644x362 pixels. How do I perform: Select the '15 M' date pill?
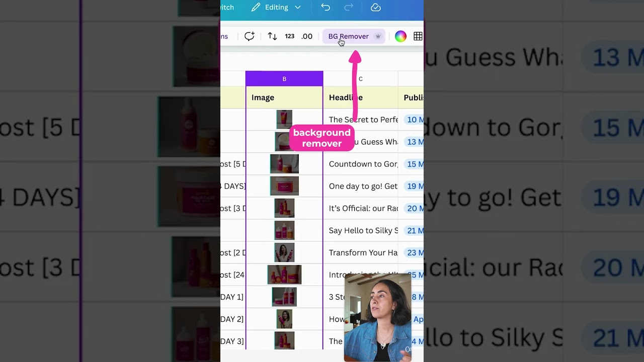coord(414,164)
